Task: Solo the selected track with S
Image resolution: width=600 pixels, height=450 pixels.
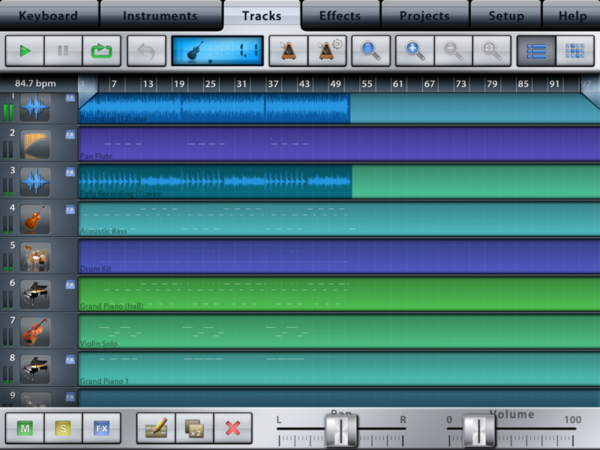Action: pos(62,428)
